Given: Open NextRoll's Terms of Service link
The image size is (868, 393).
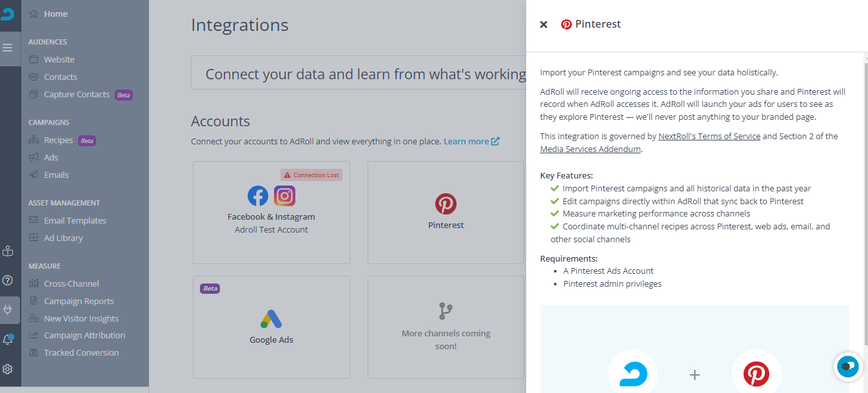Looking at the screenshot, I should [x=709, y=137].
